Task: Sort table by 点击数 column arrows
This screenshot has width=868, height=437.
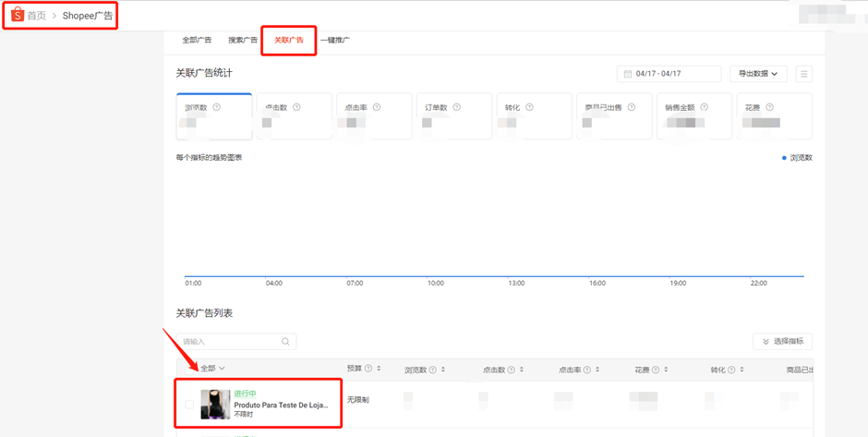Action: 522,370
